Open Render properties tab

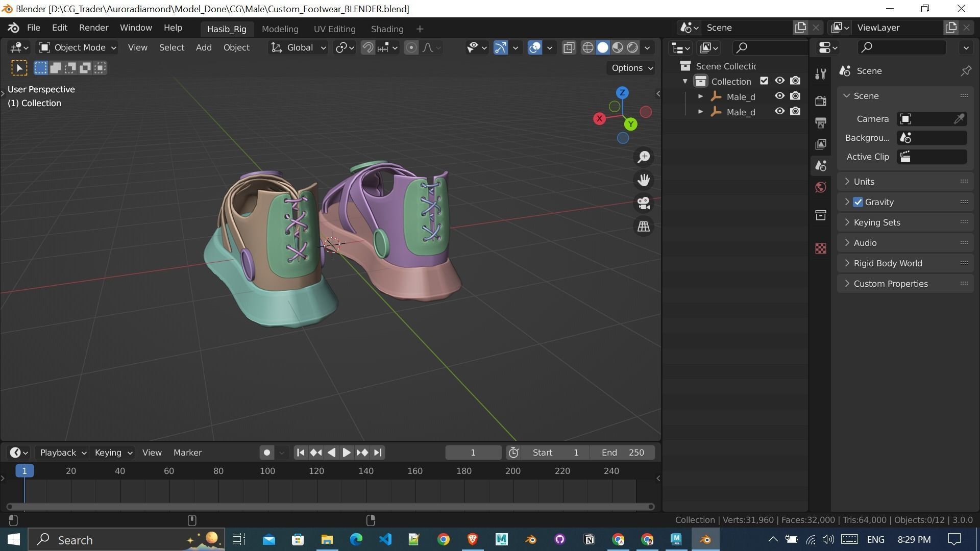coord(821,101)
